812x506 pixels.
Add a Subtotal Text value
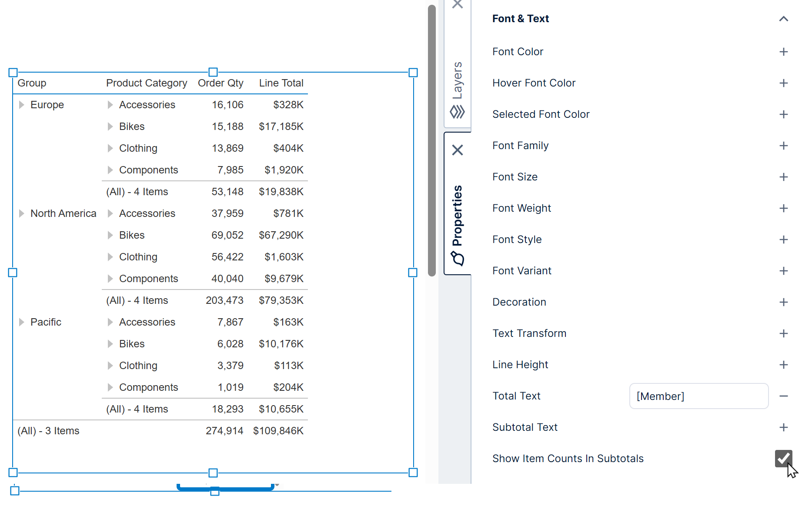pyautogui.click(x=783, y=427)
